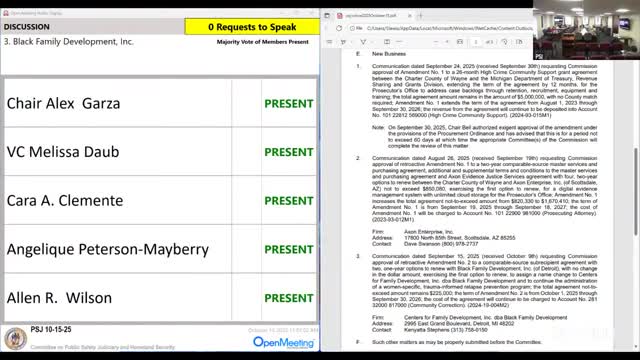Click the PDF page number field
640x360 pixels.
[476, 42]
